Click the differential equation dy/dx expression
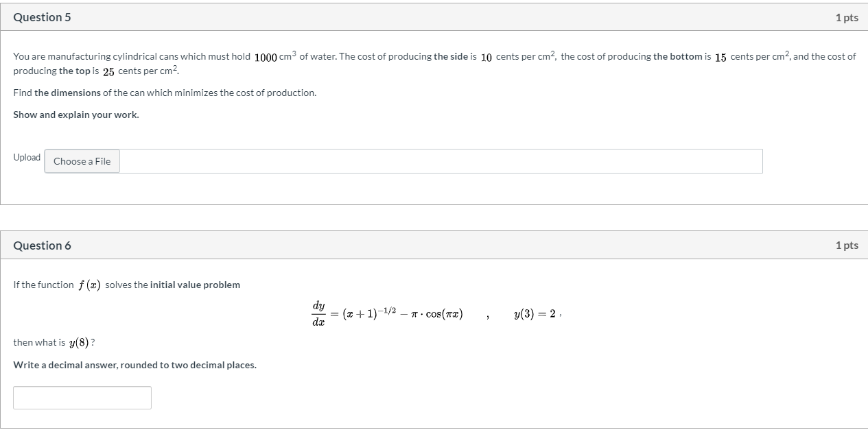Viewport: 868px width, 430px height. point(388,313)
